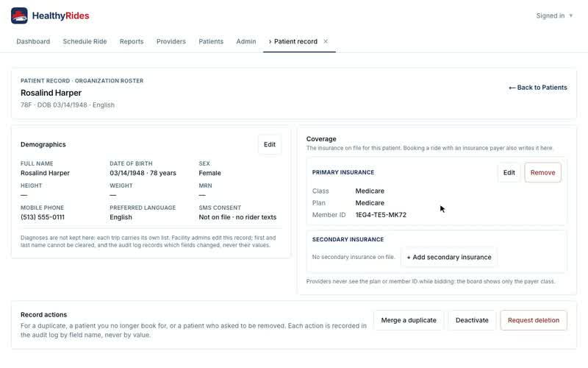Open the Providers tab
The height and width of the screenshot is (368, 588).
171,41
